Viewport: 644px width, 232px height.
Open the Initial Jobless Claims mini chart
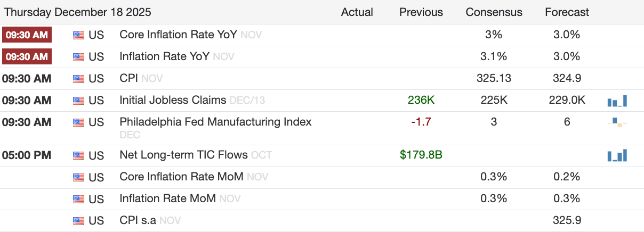tap(617, 101)
